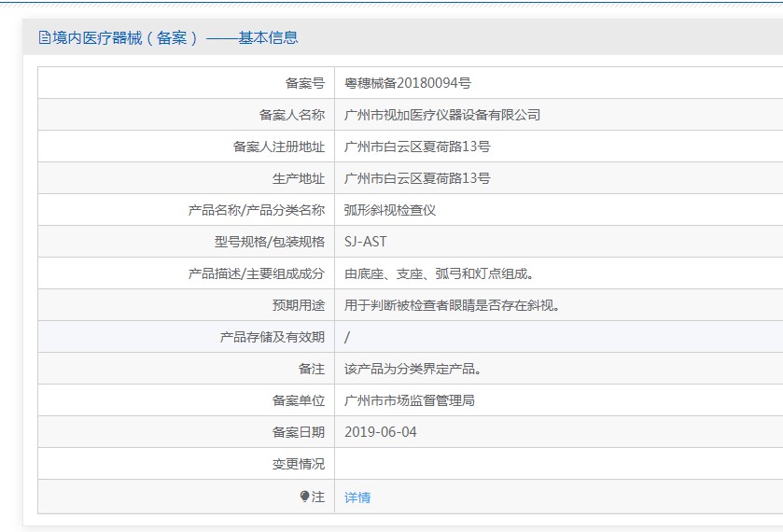Select description 由底座、支座、弧弓和灯点组成。

click(x=440, y=273)
